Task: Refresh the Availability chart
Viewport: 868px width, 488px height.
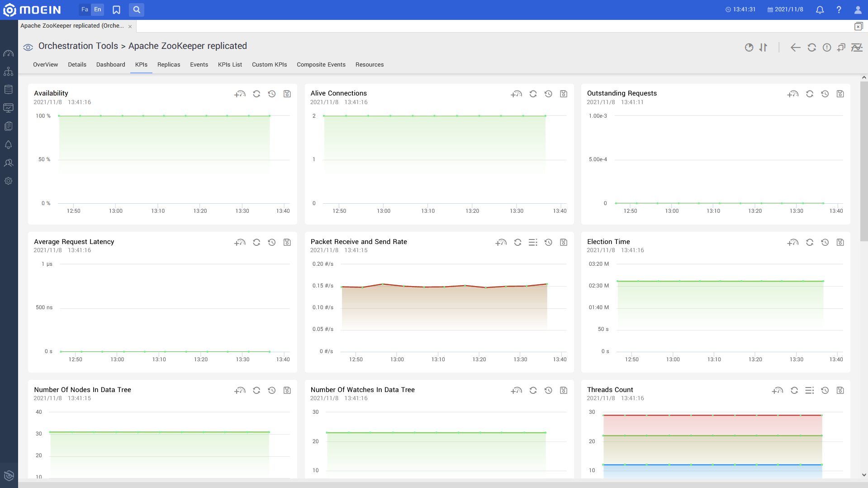Action: (x=256, y=94)
